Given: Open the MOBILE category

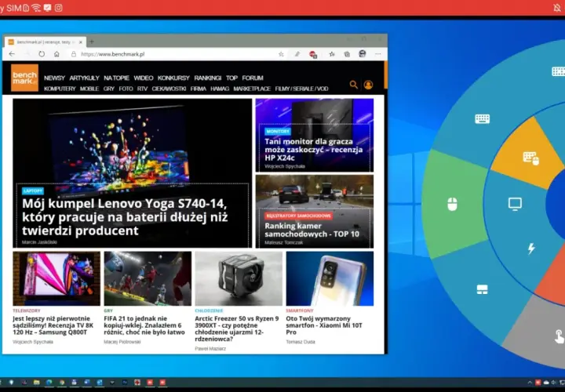Looking at the screenshot, I should (x=89, y=89).
